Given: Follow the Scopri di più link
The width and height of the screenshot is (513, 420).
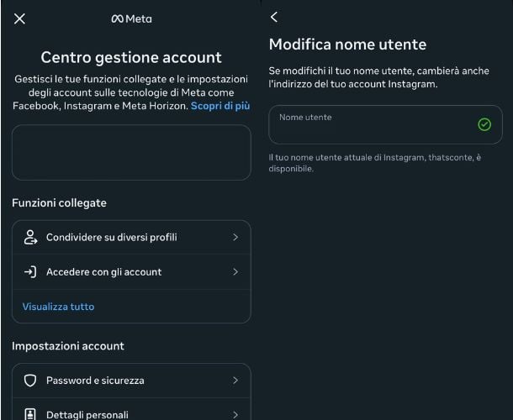Looking at the screenshot, I should [220, 106].
